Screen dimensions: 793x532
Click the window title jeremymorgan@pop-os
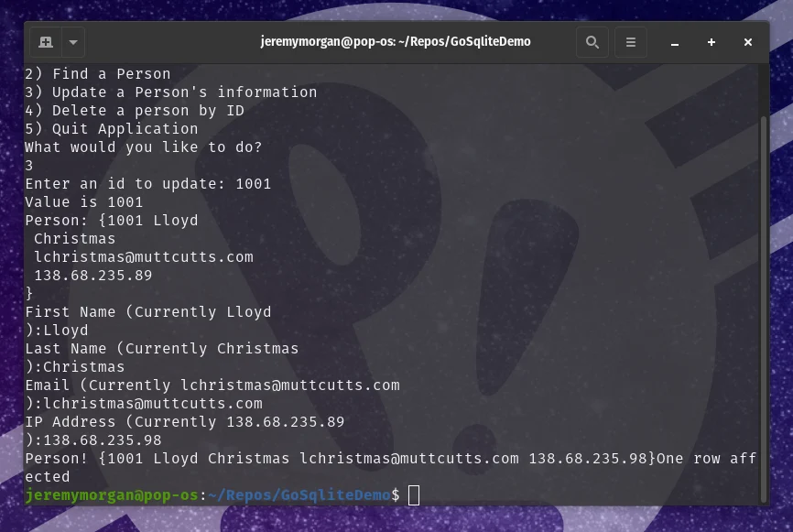[396, 41]
